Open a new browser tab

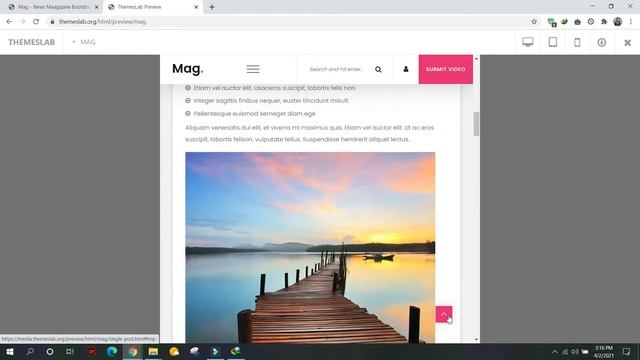click(x=212, y=7)
